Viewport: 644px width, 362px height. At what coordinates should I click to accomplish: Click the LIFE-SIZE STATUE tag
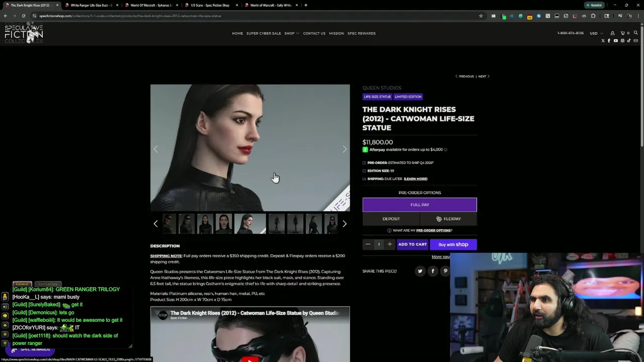point(377,97)
